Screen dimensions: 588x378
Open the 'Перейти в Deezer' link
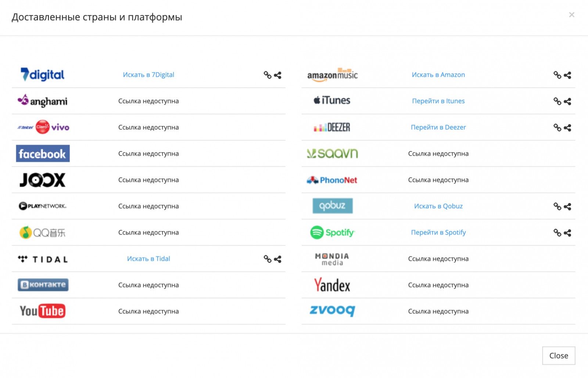438,127
